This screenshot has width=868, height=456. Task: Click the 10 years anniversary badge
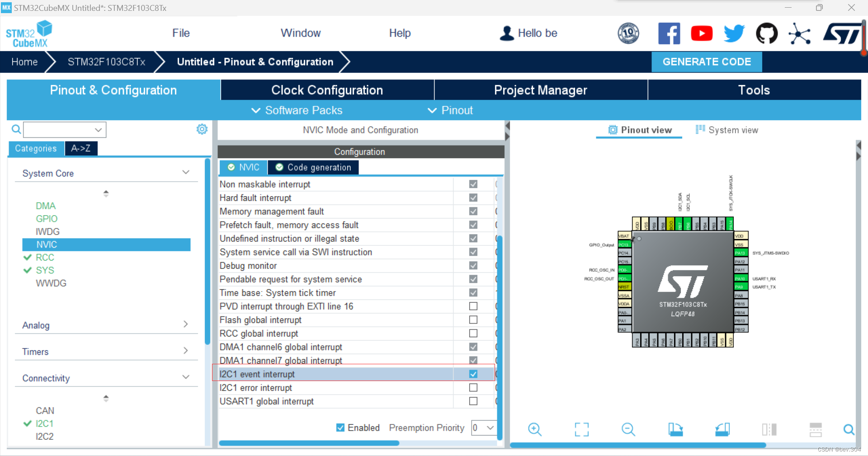tap(628, 33)
